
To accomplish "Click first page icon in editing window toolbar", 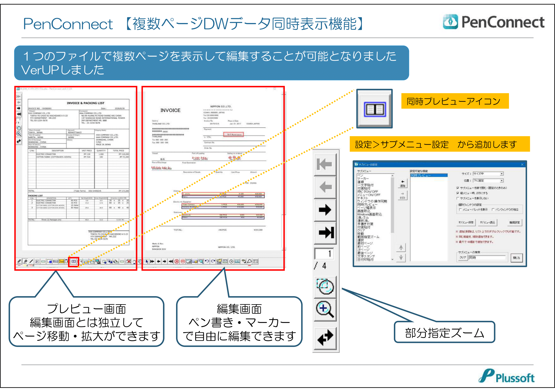I will click(152, 261).
